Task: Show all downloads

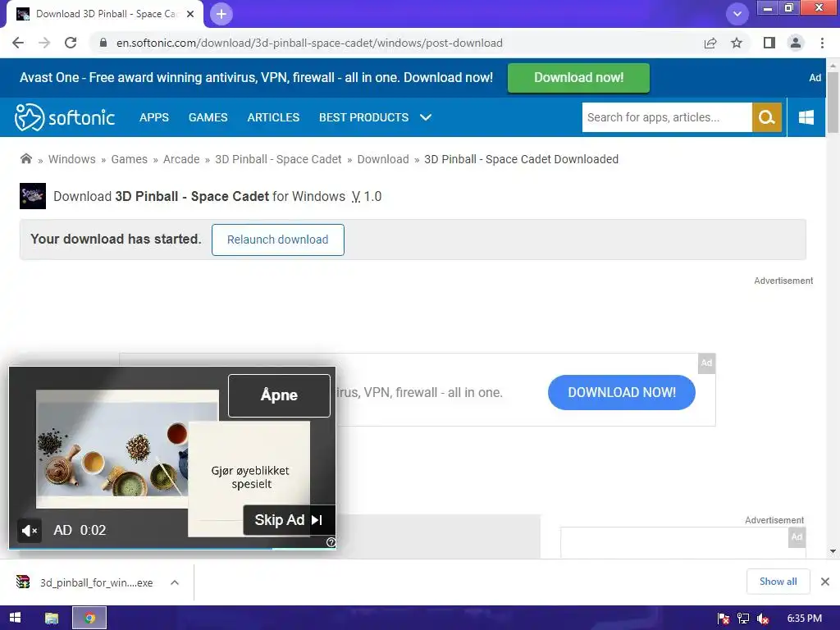Action: [778, 582]
